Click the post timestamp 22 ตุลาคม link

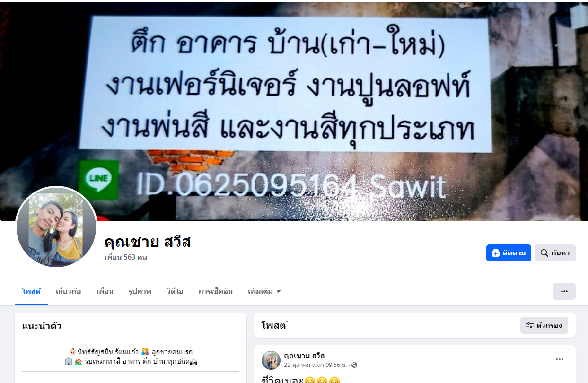(x=316, y=365)
